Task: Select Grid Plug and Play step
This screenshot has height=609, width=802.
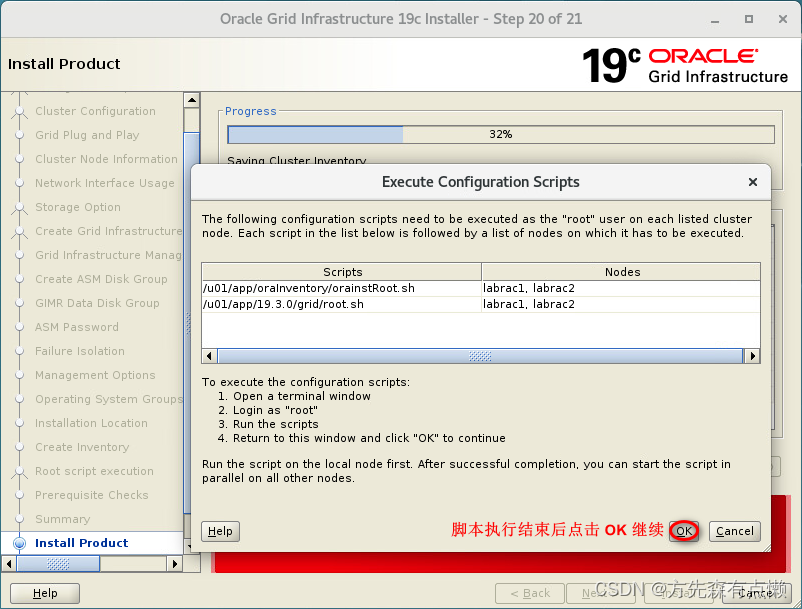Action: 87,135
